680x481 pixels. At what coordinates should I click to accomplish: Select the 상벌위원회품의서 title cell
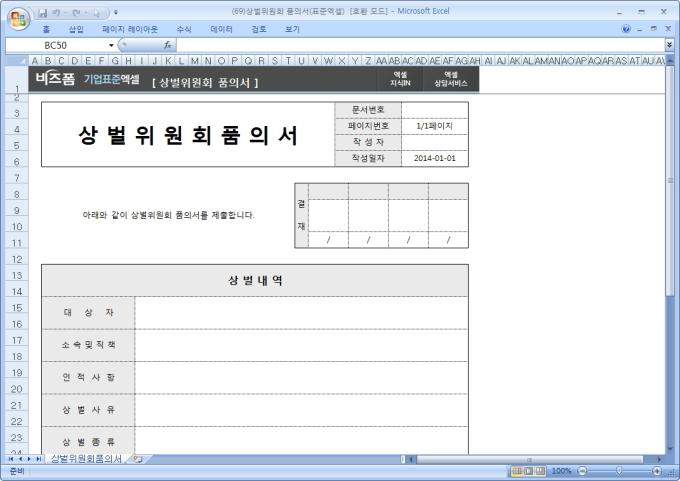[x=188, y=134]
